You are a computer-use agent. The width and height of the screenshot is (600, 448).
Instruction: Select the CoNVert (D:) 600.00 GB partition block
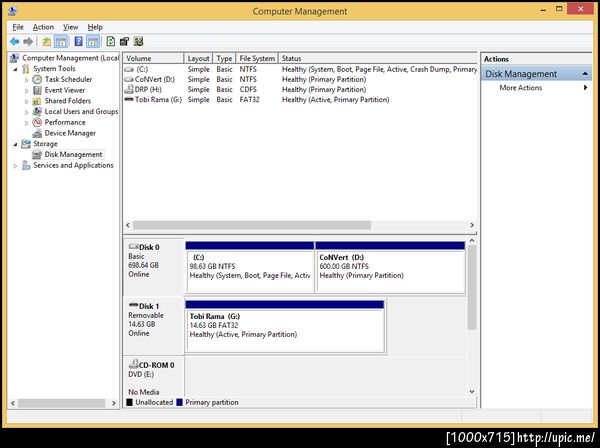click(x=390, y=267)
